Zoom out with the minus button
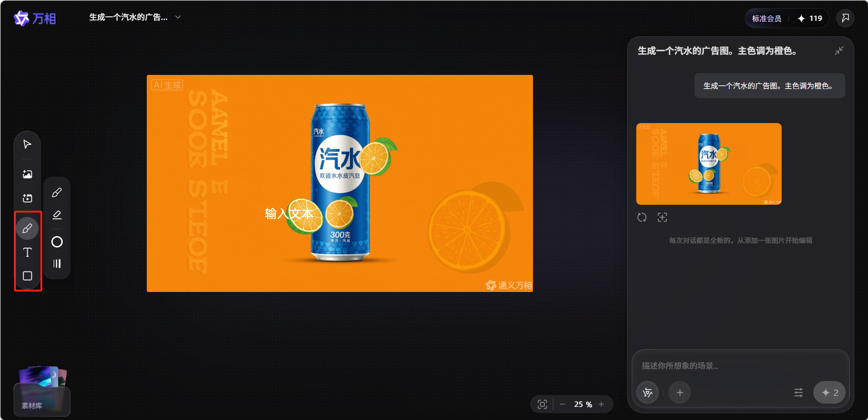This screenshot has width=868, height=420. pyautogui.click(x=563, y=404)
